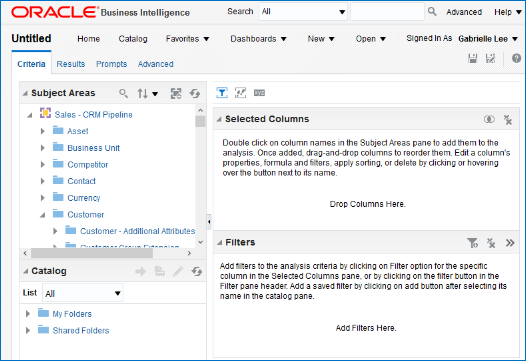
Task: Expand Customer - Additional Attributes folder
Action: click(55, 231)
